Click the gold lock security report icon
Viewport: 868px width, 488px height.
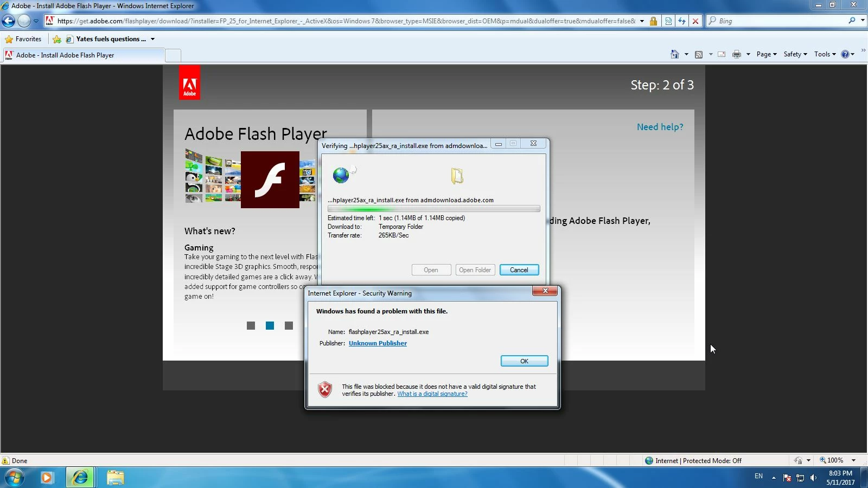654,21
